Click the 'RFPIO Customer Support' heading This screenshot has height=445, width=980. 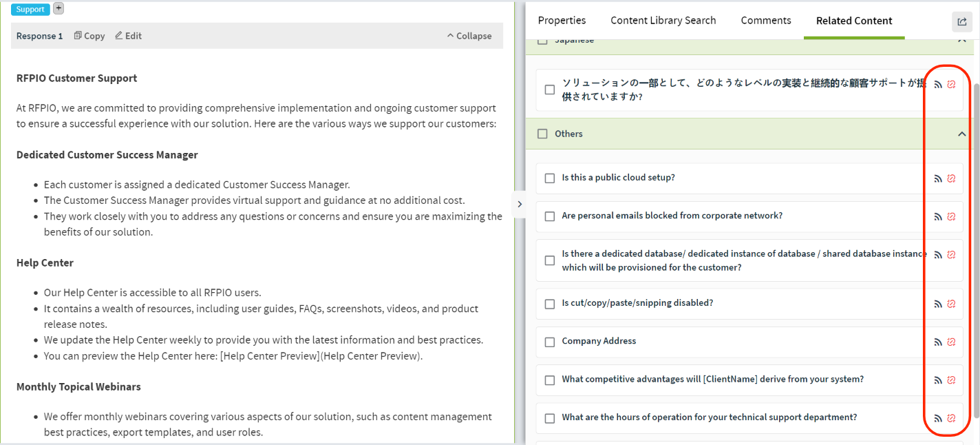pyautogui.click(x=76, y=79)
